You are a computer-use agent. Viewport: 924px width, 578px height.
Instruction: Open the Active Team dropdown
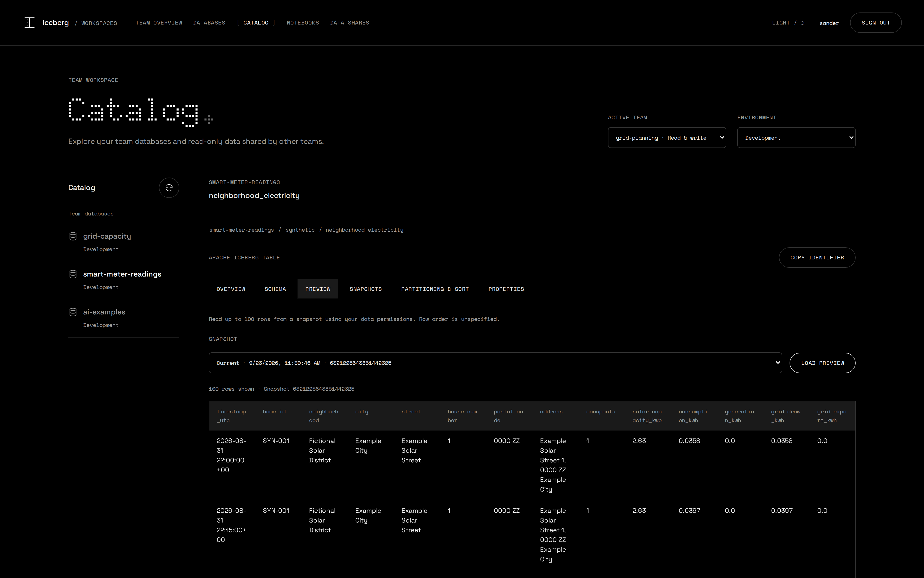667,138
